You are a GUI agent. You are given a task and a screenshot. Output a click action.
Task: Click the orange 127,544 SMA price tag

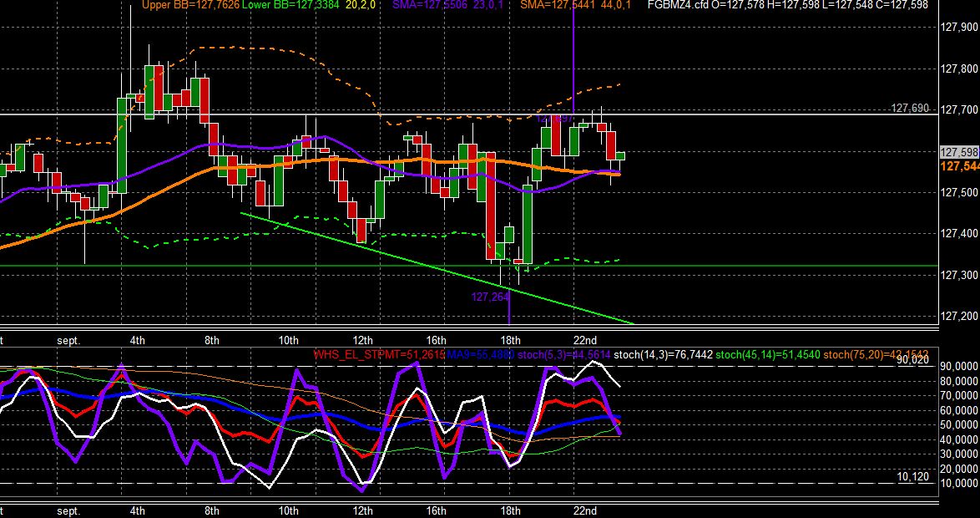(959, 166)
